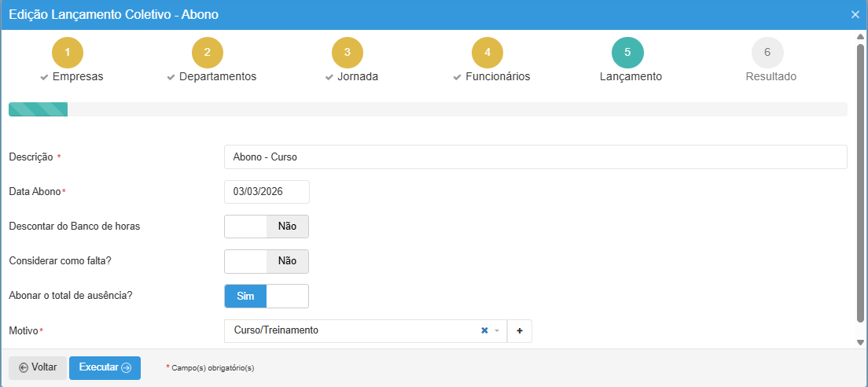
Task: Toggle Considerar como falta switch
Action: point(267,261)
